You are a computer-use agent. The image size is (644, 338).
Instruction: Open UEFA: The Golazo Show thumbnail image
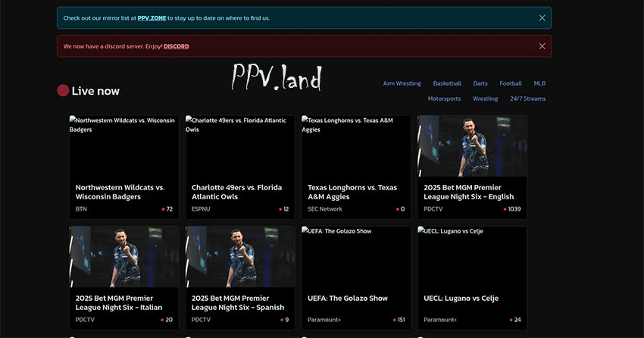356,257
